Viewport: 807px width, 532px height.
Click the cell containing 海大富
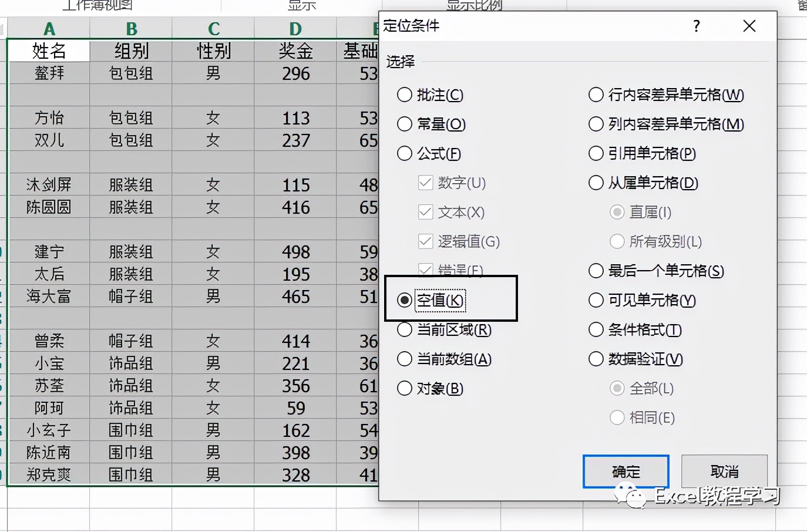point(49,297)
